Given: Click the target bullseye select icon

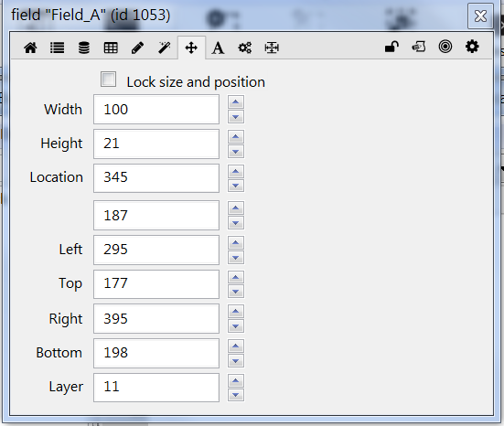Looking at the screenshot, I should (445, 47).
